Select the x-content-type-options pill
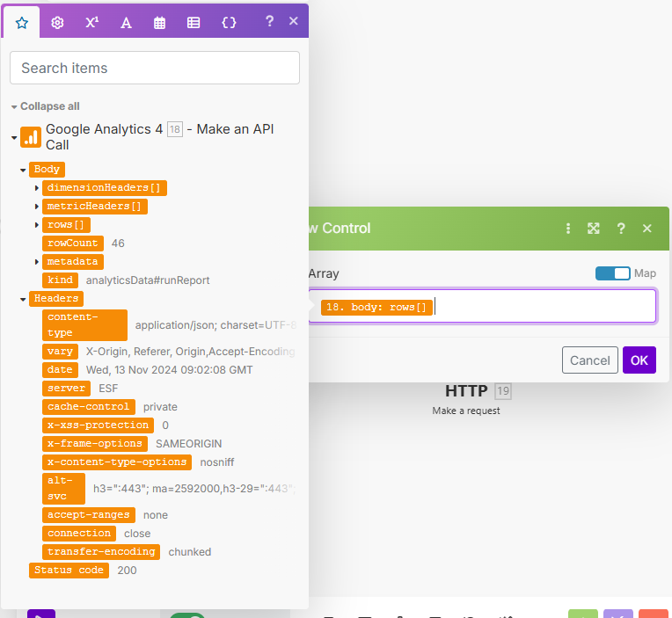Image resolution: width=672 pixels, height=618 pixels. pos(117,462)
